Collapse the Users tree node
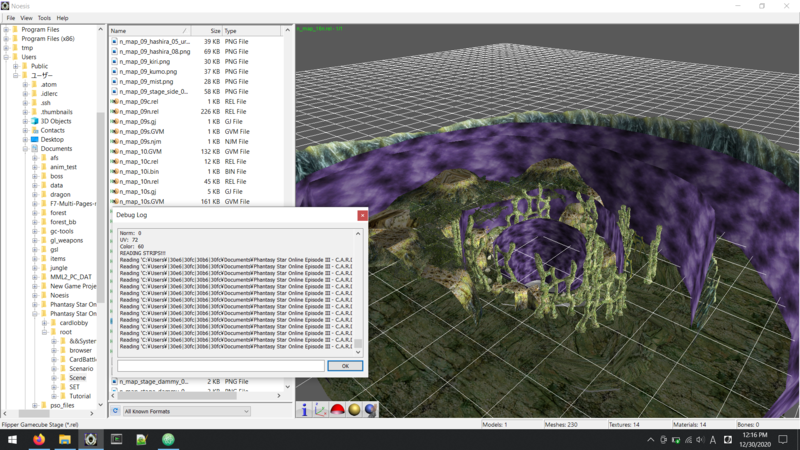This screenshot has height=450, width=800. (6, 57)
